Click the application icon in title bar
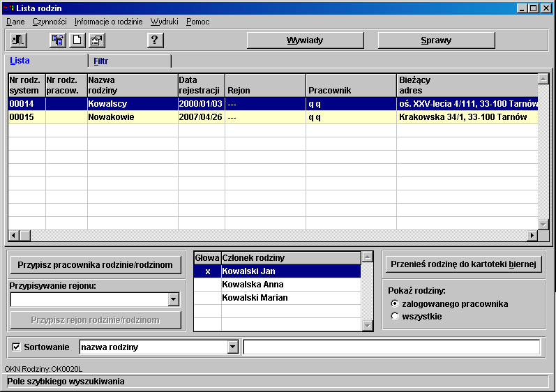The height and width of the screenshot is (392, 556). [9, 8]
